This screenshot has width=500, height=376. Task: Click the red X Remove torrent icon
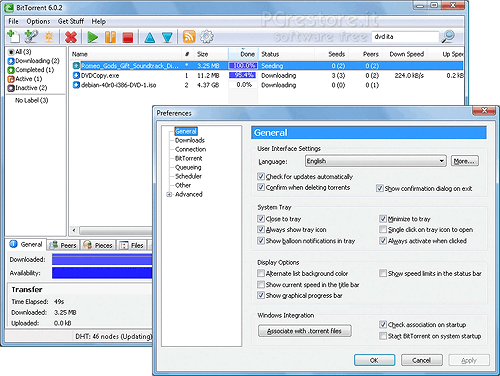pos(71,37)
